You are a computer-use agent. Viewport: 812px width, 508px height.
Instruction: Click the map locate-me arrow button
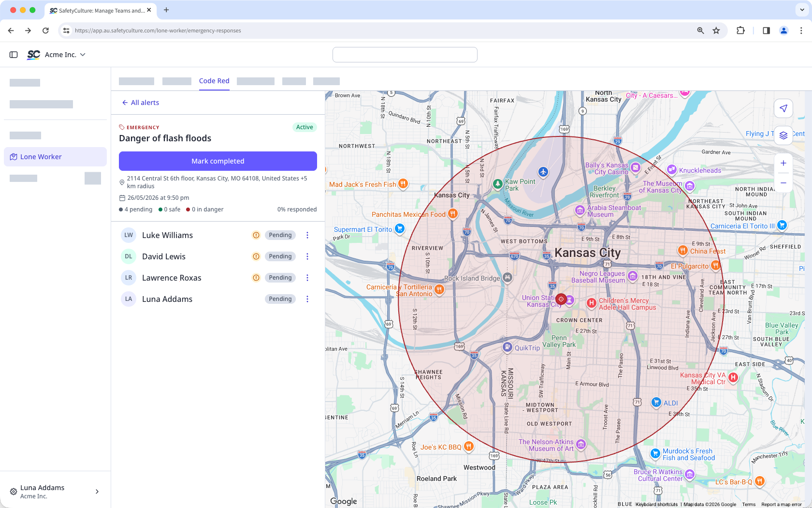pos(783,108)
